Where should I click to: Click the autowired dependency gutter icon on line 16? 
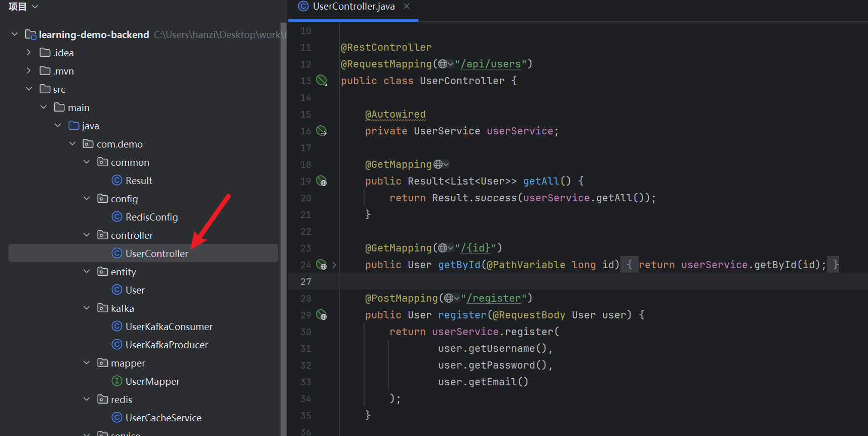coord(322,131)
